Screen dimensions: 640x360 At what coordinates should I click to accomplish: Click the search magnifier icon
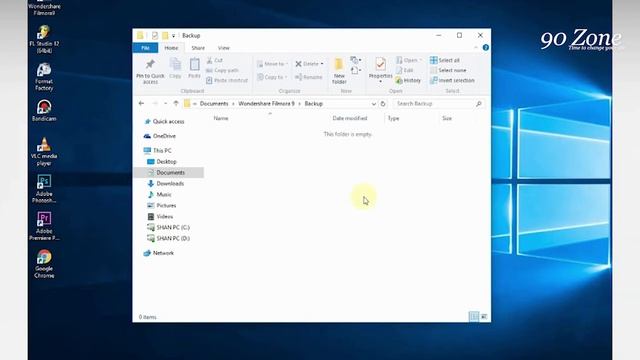click(x=479, y=104)
